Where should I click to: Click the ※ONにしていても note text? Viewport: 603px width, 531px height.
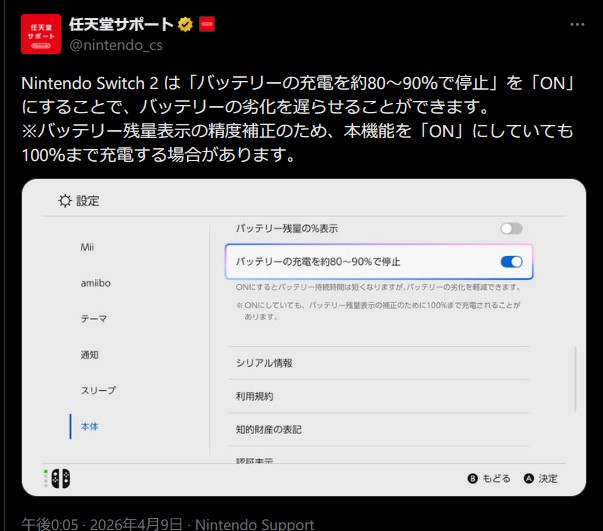(378, 311)
